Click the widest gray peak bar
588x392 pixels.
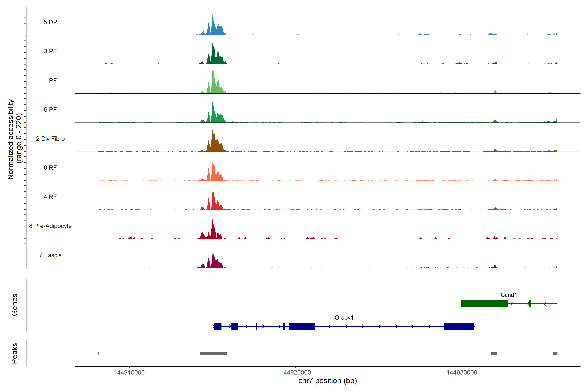[x=213, y=353]
